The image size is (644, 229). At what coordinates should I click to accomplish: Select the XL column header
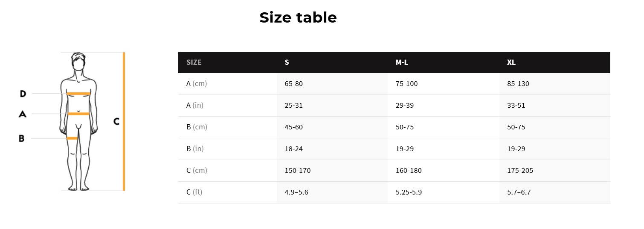[x=511, y=62]
